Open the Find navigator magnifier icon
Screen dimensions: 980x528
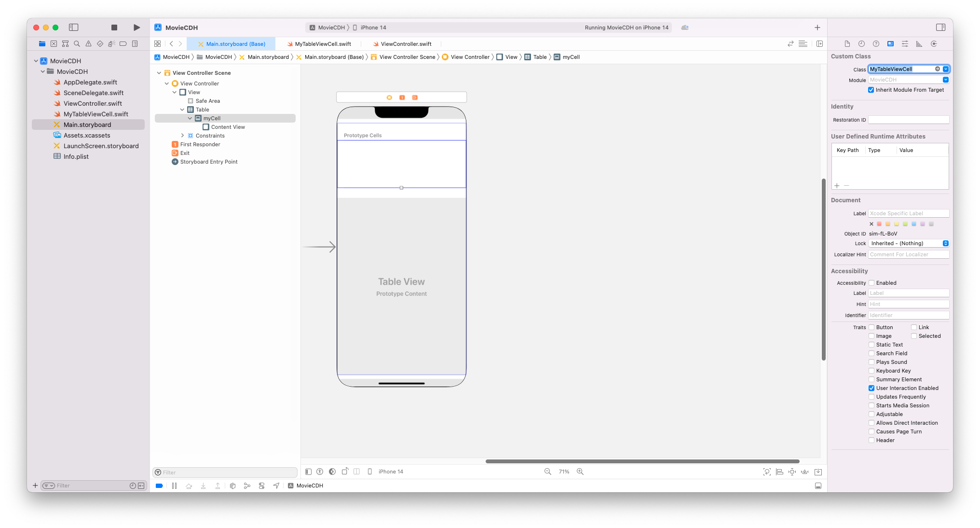pyautogui.click(x=77, y=44)
